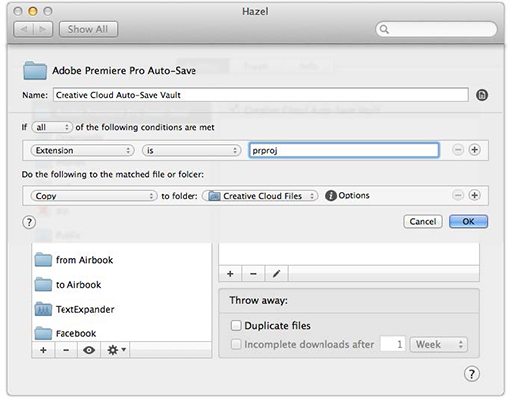Add another action after Copy row
This screenshot has height=398, width=512.
tap(475, 195)
